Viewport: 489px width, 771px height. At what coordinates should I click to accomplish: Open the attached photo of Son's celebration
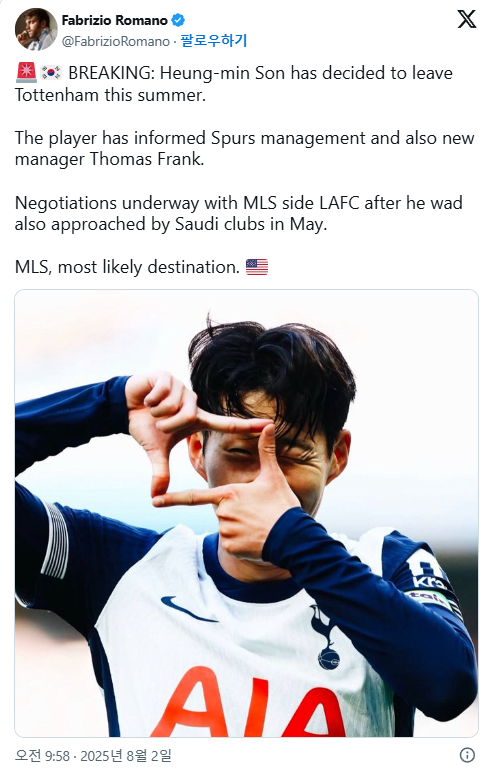point(246,513)
